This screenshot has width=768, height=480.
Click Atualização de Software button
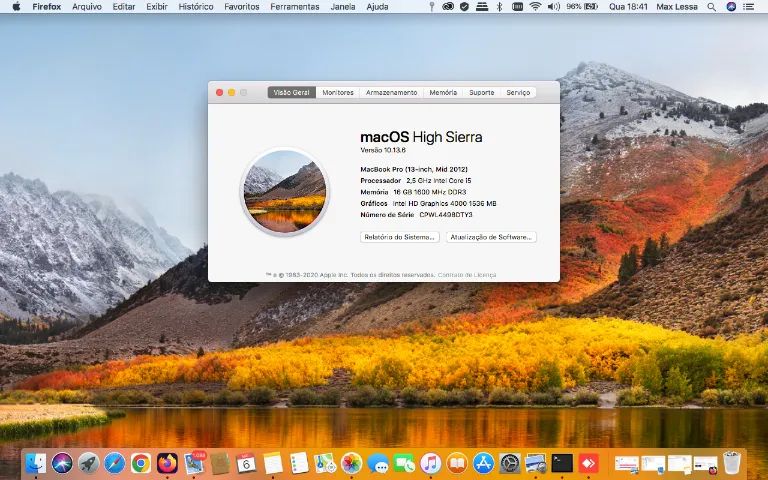(491, 237)
